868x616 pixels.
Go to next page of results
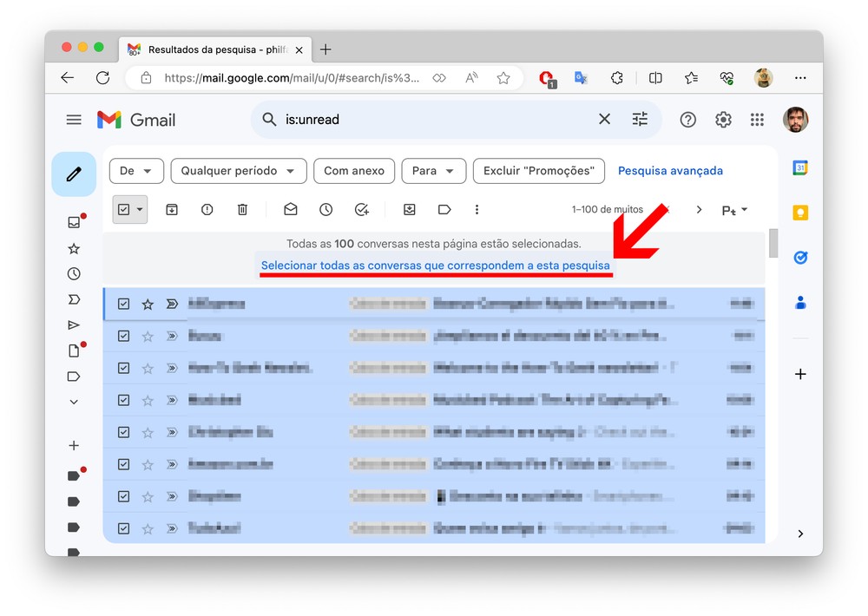coord(699,210)
